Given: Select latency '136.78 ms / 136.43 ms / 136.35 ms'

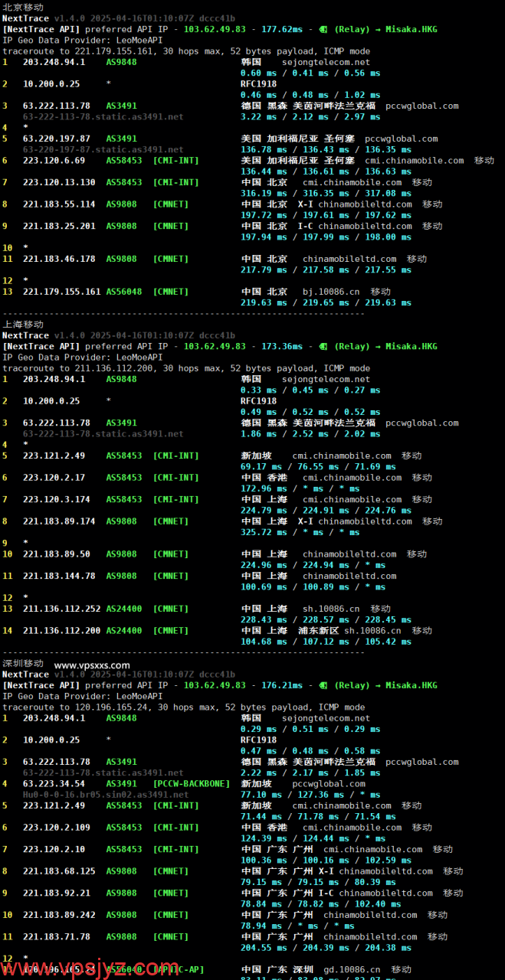Looking at the screenshot, I should (326, 149).
